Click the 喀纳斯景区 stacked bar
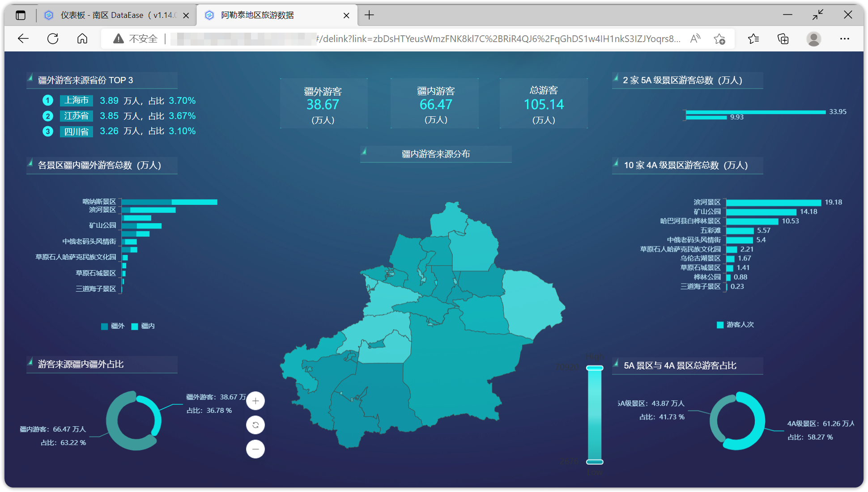 pyautogui.click(x=169, y=202)
